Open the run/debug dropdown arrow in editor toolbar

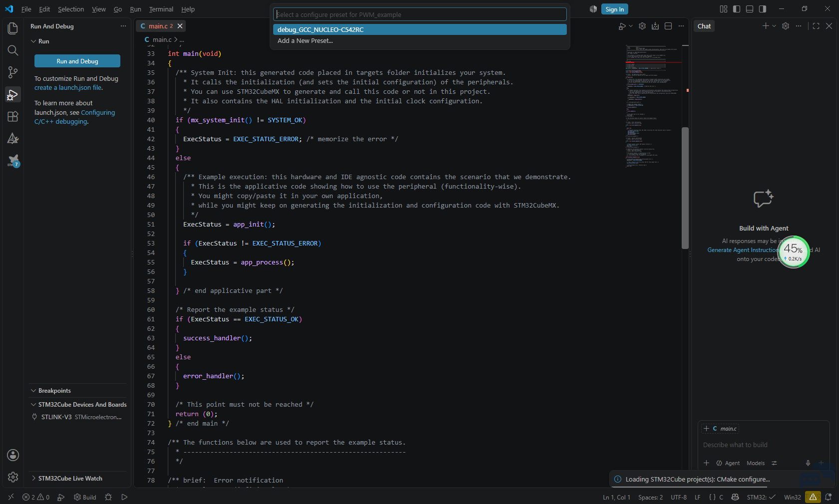pyautogui.click(x=631, y=26)
